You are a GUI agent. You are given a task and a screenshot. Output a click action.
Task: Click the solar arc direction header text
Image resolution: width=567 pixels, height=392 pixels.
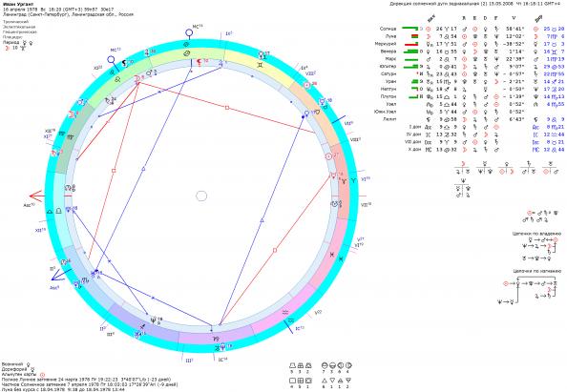tap(478, 4)
